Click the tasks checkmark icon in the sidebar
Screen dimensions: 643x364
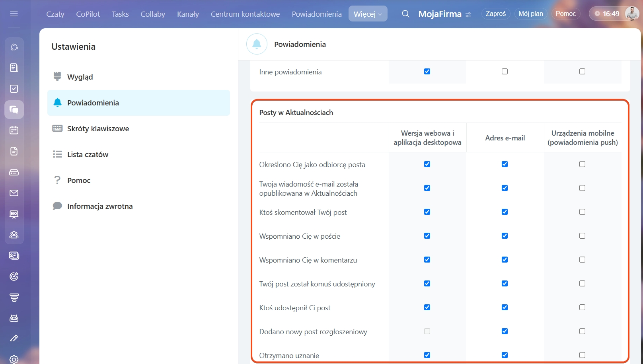[x=14, y=89]
